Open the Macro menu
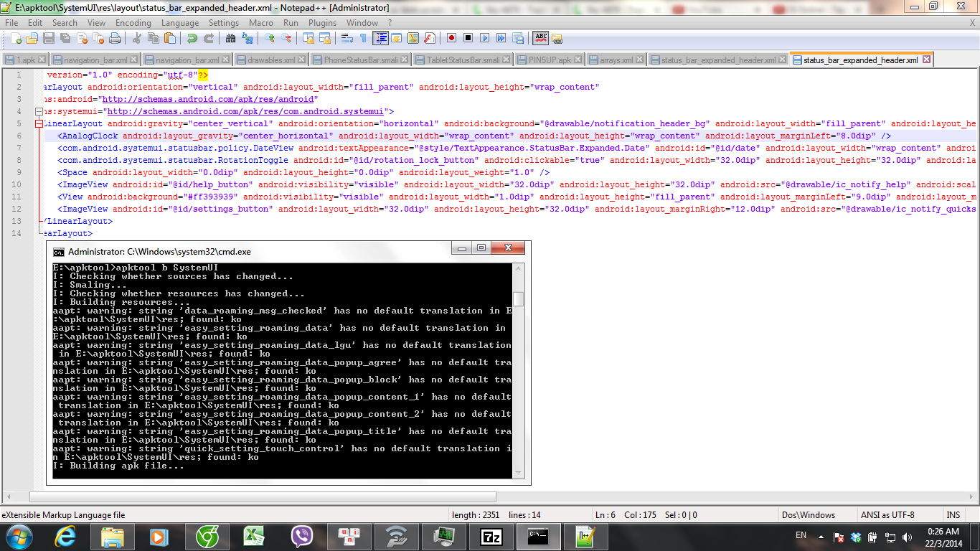Image resolution: width=980 pixels, height=551 pixels. pos(261,23)
